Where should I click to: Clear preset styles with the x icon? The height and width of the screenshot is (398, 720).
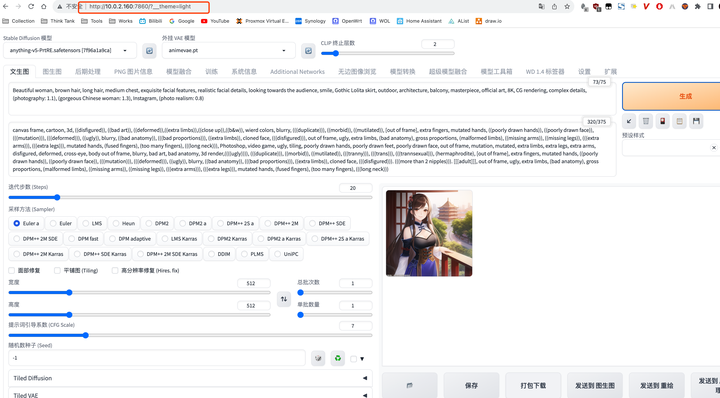click(x=714, y=148)
